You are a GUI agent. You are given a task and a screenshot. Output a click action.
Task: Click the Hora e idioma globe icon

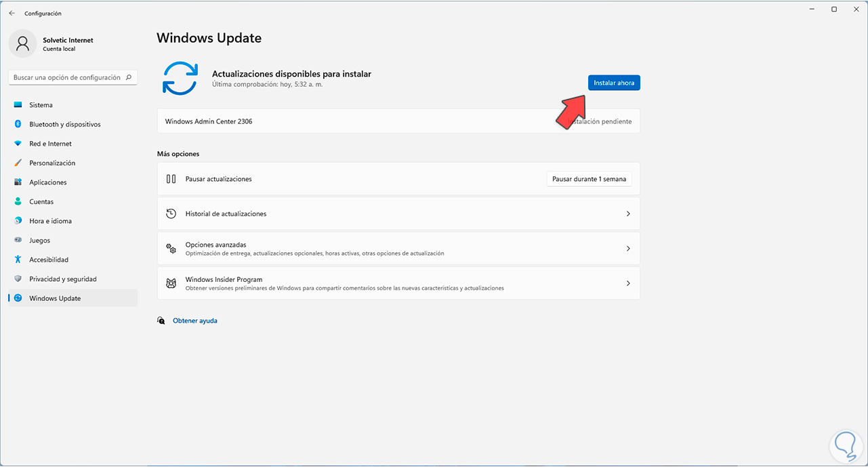[18, 221]
